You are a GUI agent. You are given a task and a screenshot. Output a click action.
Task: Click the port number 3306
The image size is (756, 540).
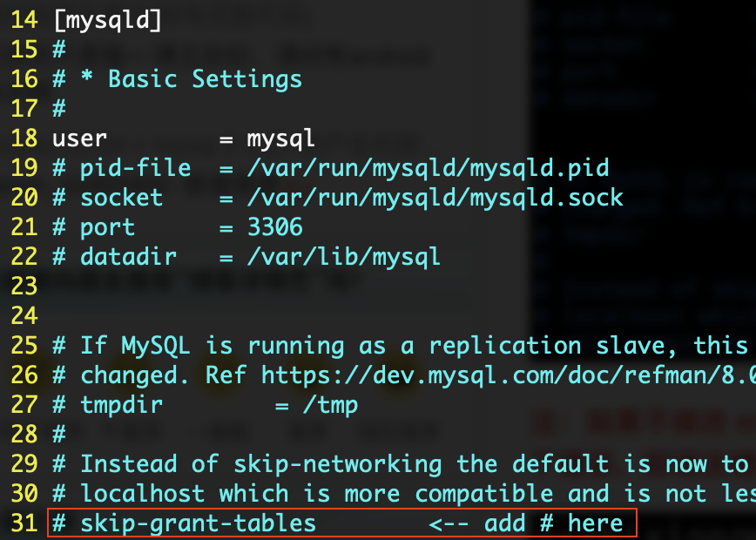pyautogui.click(x=275, y=227)
